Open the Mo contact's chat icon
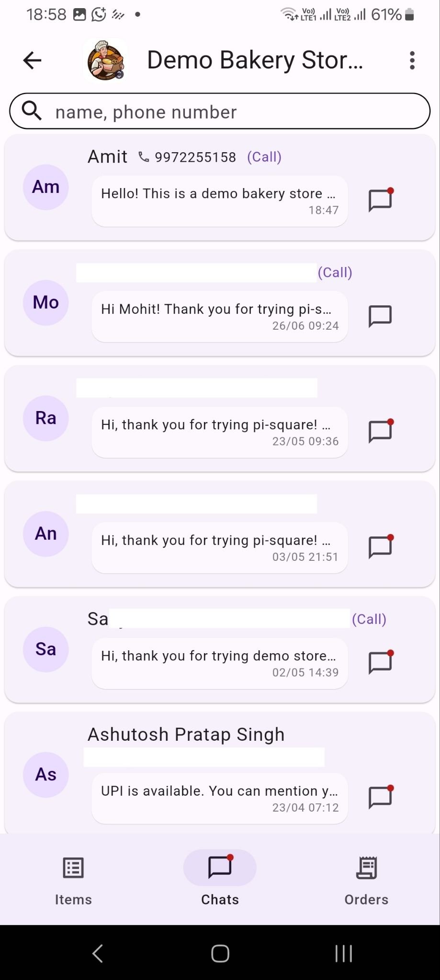Viewport: 440px width, 980px height. 380,316
